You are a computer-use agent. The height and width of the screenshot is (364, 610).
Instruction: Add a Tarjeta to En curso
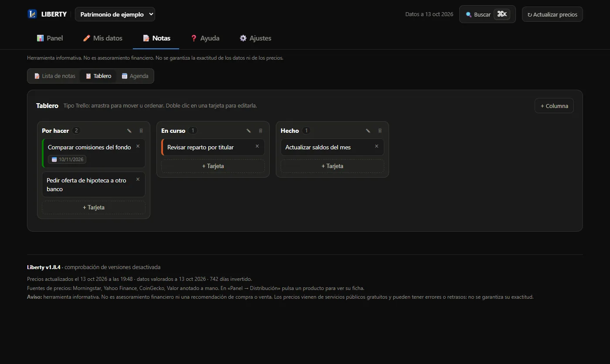coord(213,166)
